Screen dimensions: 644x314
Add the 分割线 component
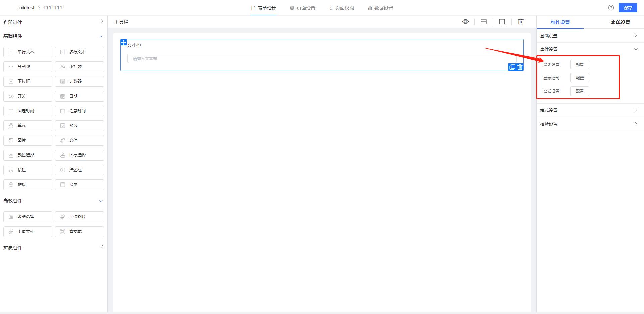pos(28,67)
